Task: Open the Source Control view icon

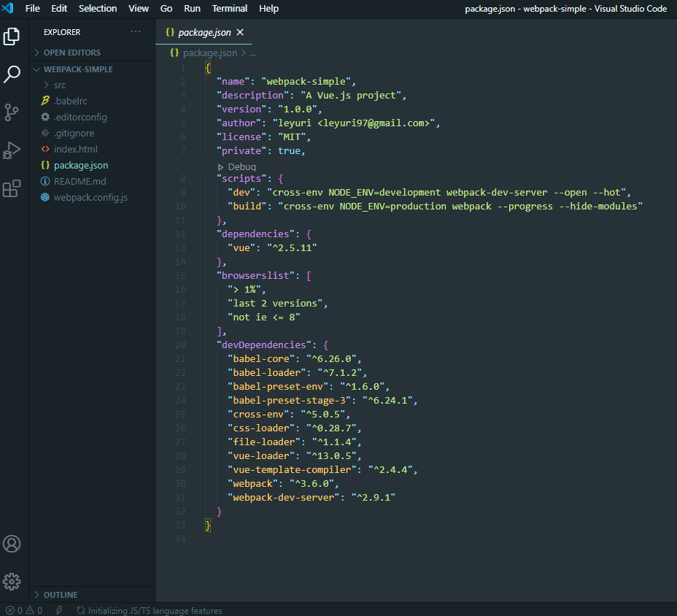Action: [x=12, y=112]
